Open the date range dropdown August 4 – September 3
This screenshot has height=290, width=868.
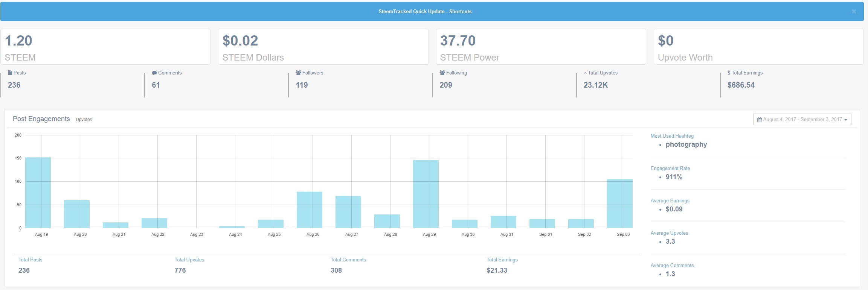click(802, 119)
